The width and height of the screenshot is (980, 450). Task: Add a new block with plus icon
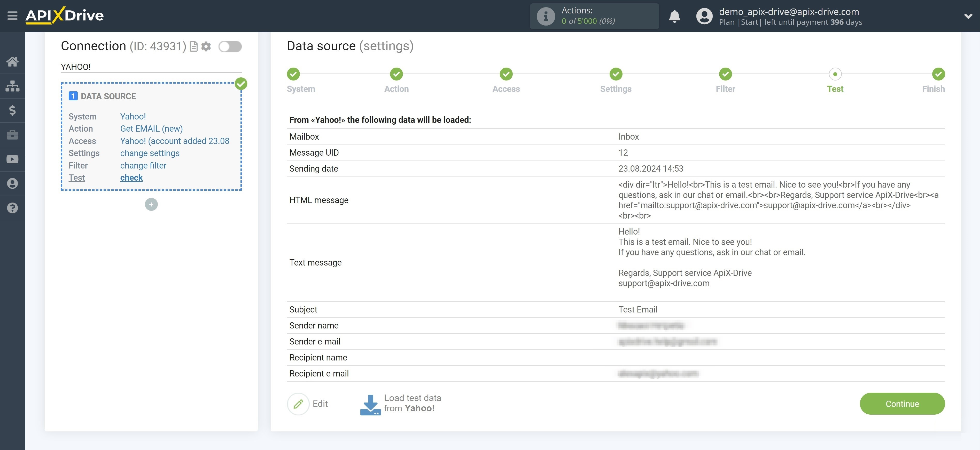[x=151, y=204]
